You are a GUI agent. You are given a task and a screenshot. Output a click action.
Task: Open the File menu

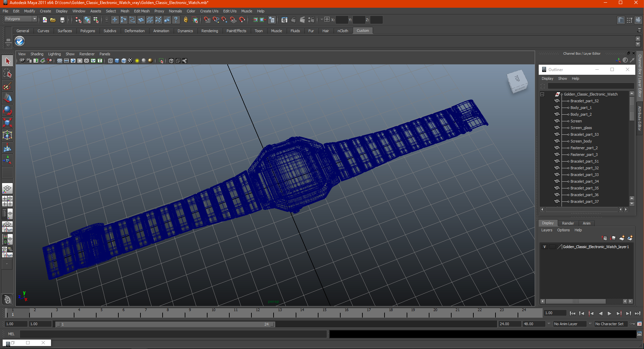(5, 11)
